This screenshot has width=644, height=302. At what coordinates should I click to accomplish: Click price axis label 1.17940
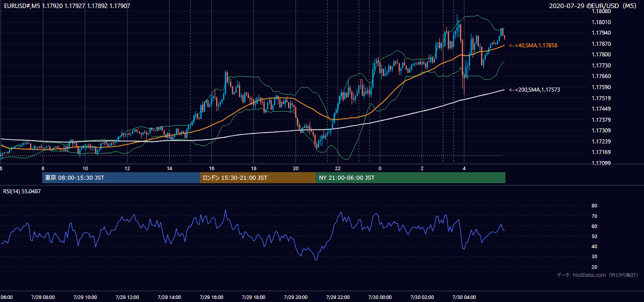[601, 33]
